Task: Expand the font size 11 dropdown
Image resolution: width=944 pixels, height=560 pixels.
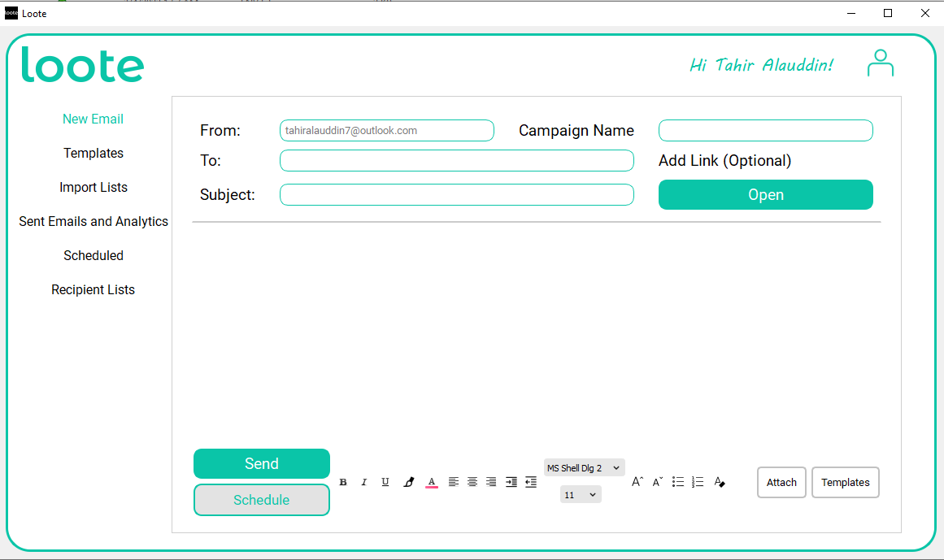Action: [581, 495]
